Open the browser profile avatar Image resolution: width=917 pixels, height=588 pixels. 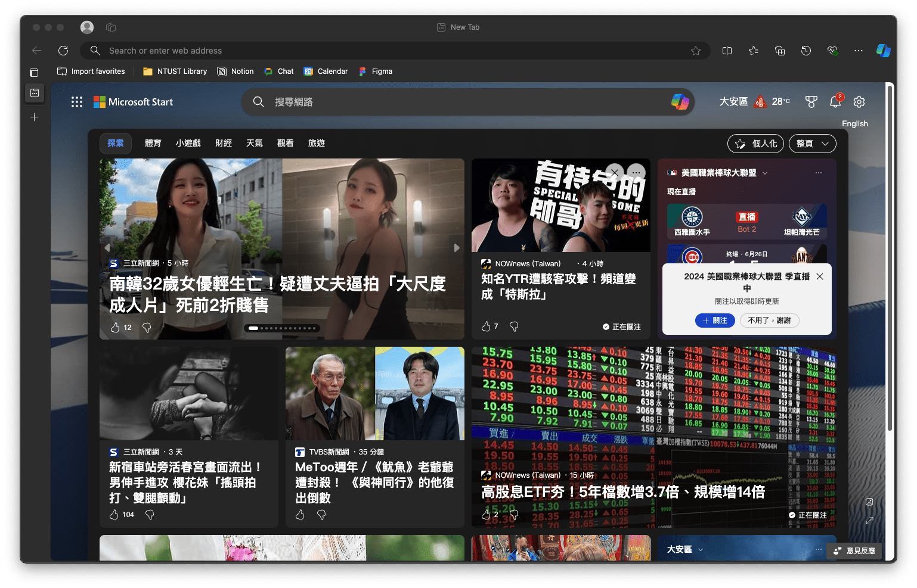click(x=87, y=27)
